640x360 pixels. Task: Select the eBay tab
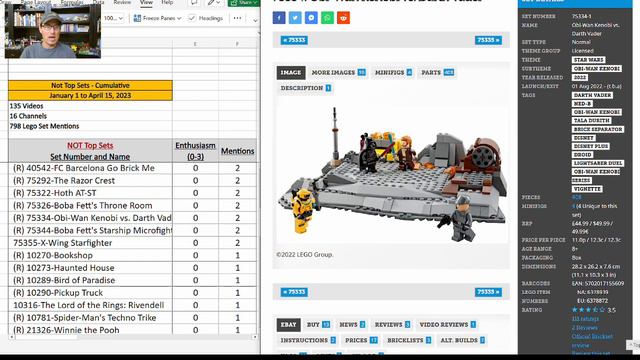coord(288,324)
